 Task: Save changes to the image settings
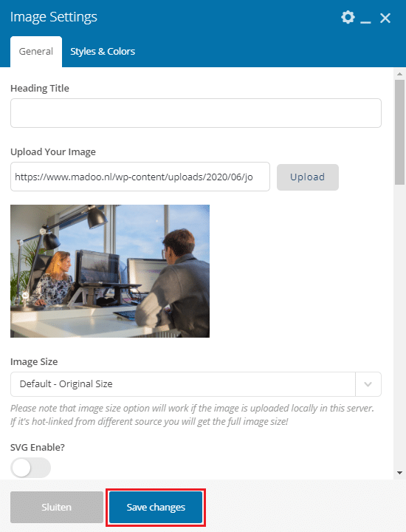tap(156, 507)
